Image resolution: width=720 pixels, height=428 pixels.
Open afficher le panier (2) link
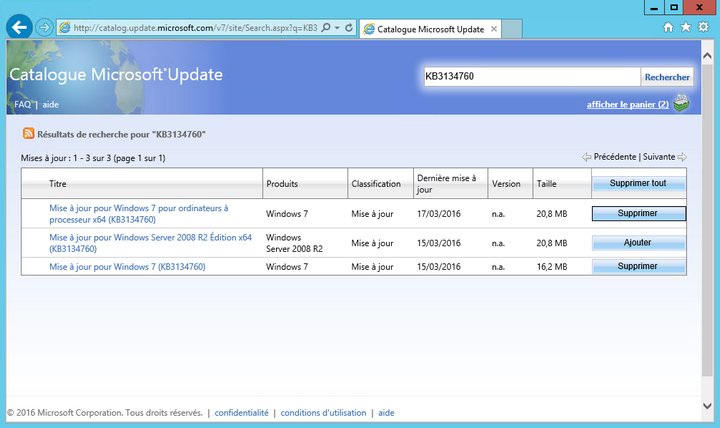(x=628, y=104)
